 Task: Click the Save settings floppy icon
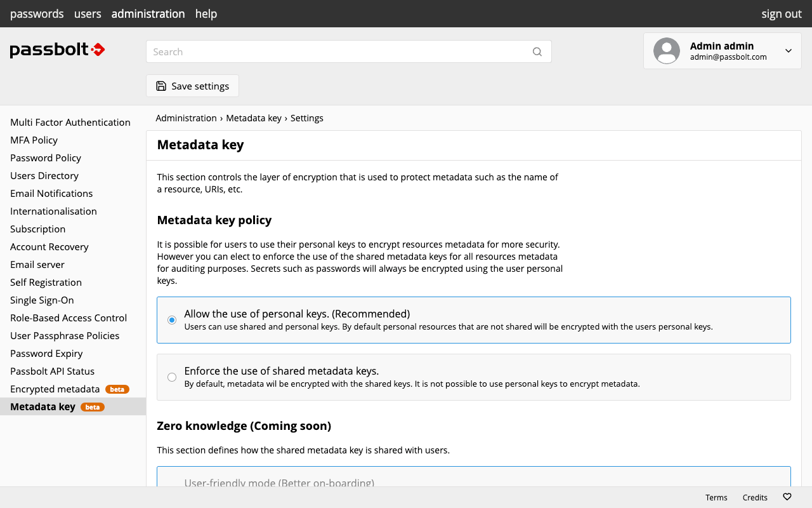[161, 86]
